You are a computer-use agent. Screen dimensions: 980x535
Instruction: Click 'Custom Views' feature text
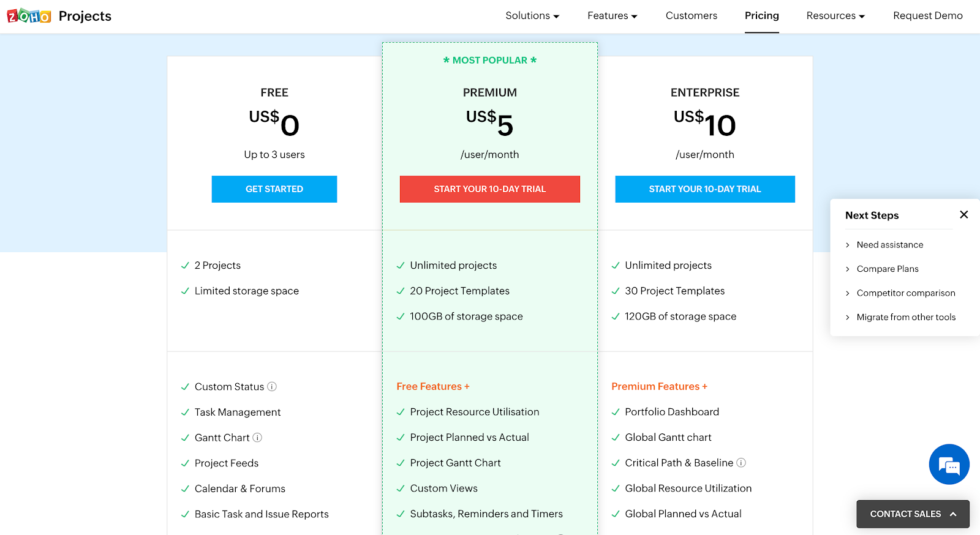tap(444, 488)
